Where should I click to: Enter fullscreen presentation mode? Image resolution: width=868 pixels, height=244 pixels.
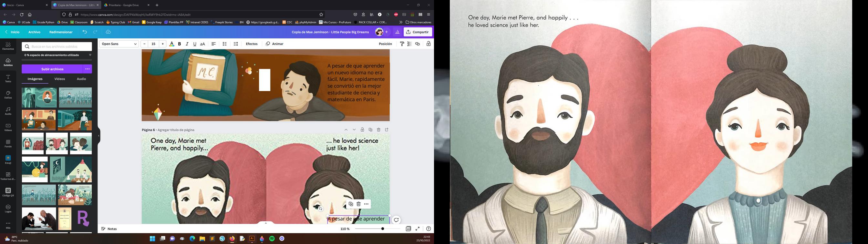[418, 229]
